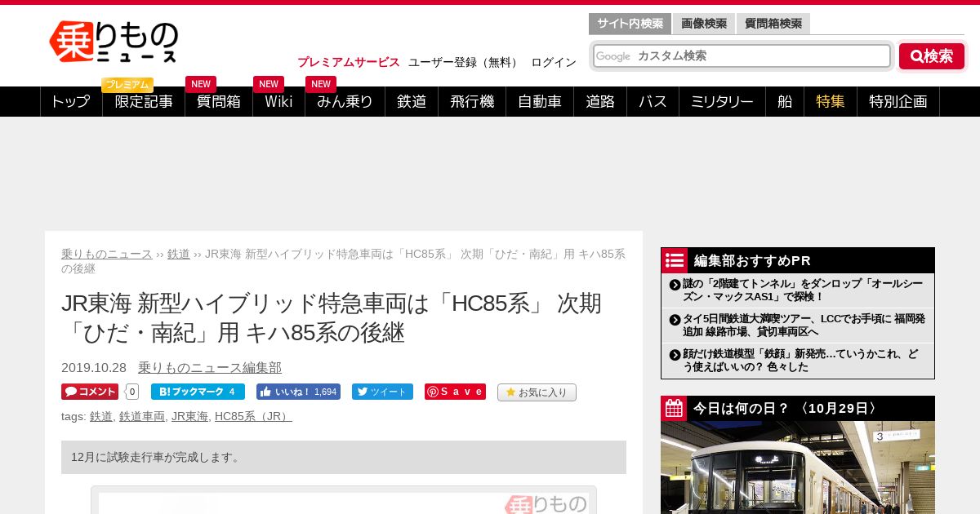Focus the Google custom search field
Viewport: 980px width, 514px height.
point(742,55)
